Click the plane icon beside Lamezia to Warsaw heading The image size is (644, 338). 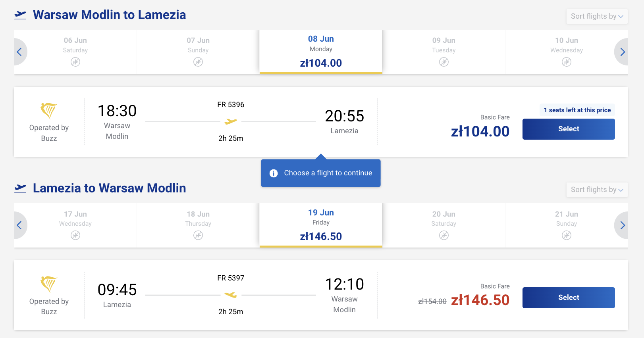click(20, 188)
